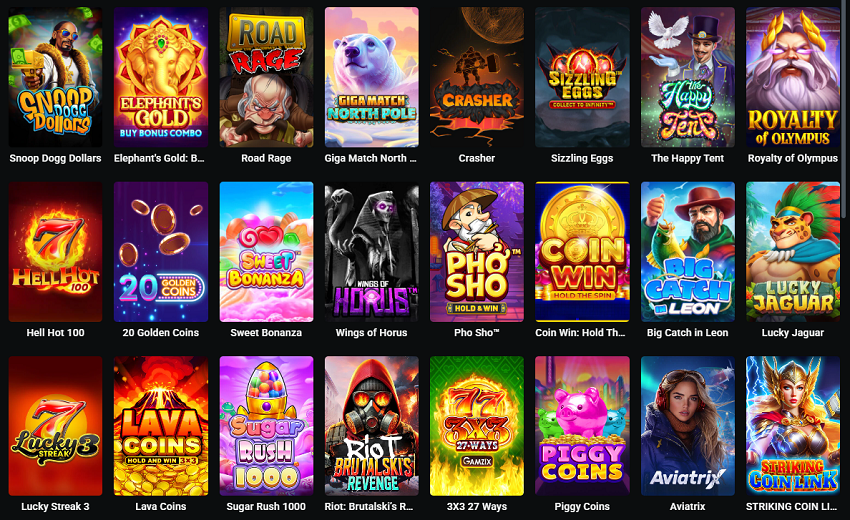Launch the Sugar Rush 1000 tile
The height and width of the screenshot is (520, 850).
(x=266, y=426)
